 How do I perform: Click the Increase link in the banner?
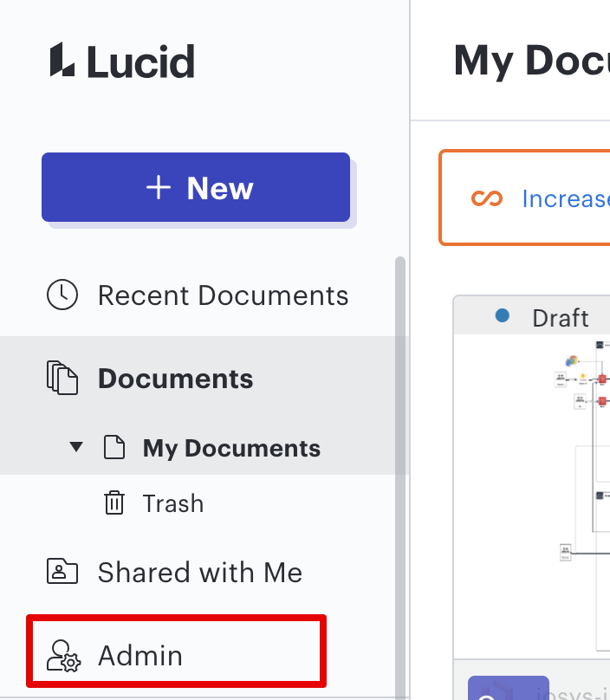click(566, 198)
